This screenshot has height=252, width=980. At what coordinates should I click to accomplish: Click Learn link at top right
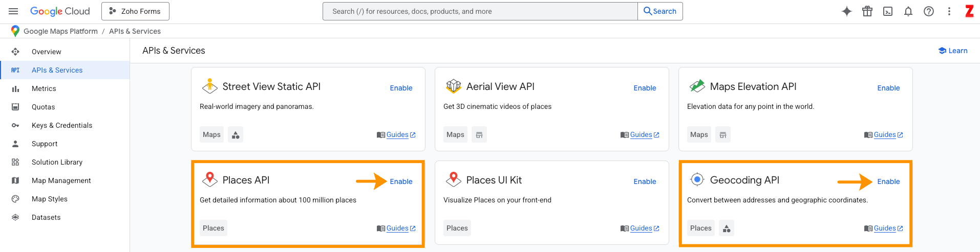point(953,51)
